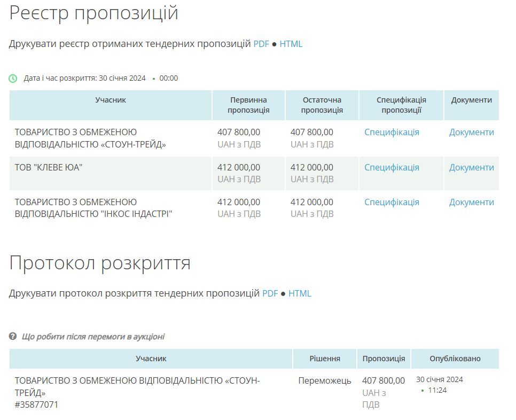Click the question mark help icon
This screenshot has height=420, width=516.
coord(13,337)
